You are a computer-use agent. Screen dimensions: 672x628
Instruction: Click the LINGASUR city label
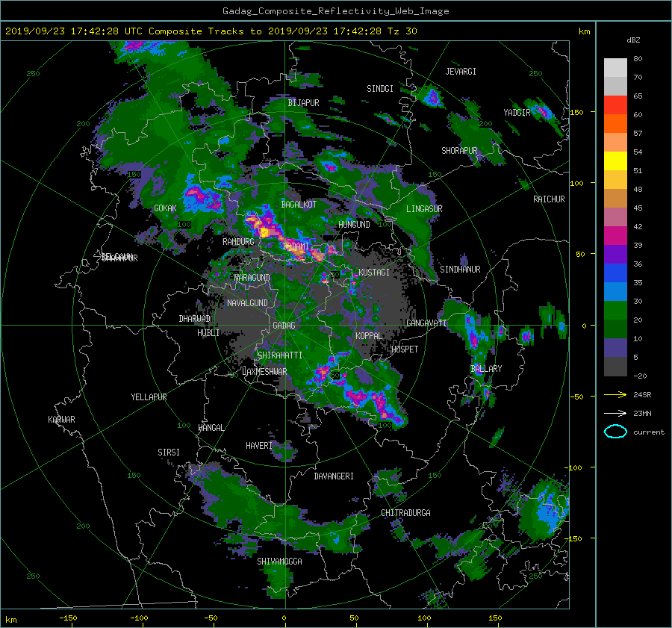coord(424,209)
